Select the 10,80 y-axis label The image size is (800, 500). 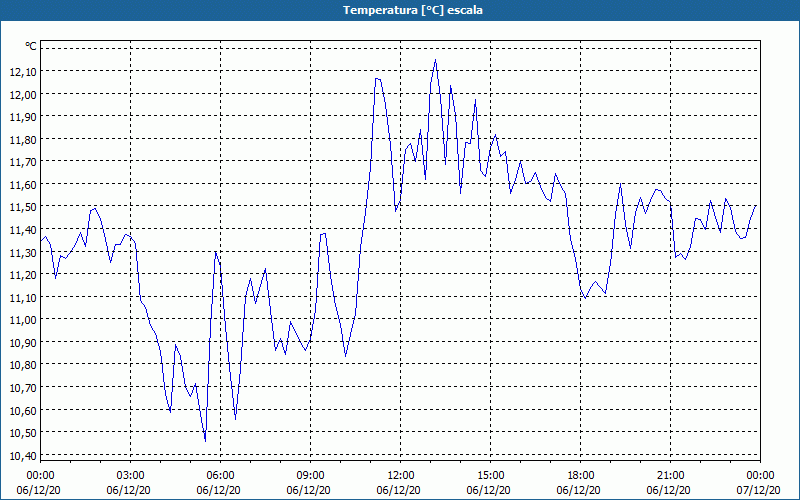coord(23,365)
